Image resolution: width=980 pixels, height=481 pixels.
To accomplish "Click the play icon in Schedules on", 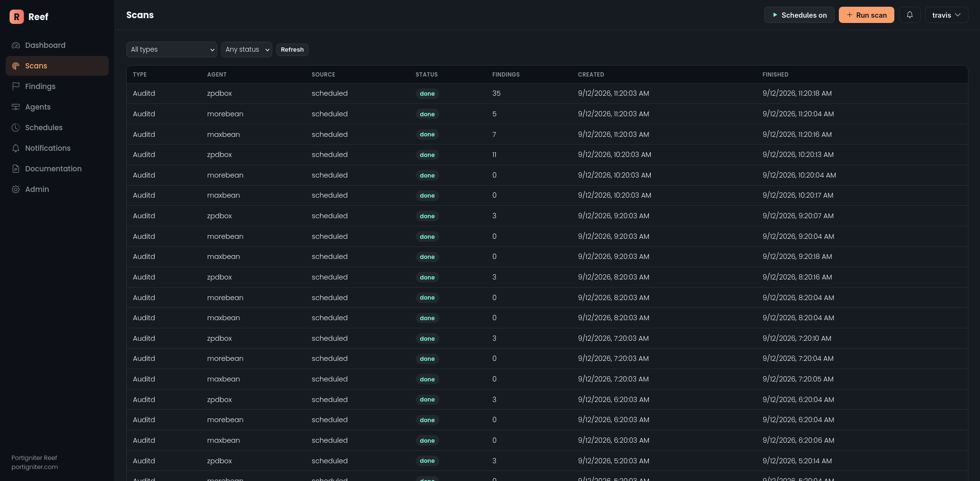I will (775, 15).
